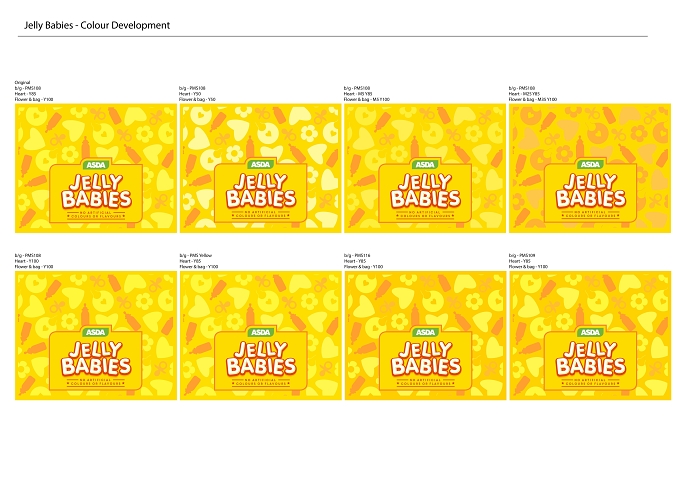Click Jelly Babies wordmark on PMS109 design
Screen dimensions: 680x481
(x=591, y=359)
